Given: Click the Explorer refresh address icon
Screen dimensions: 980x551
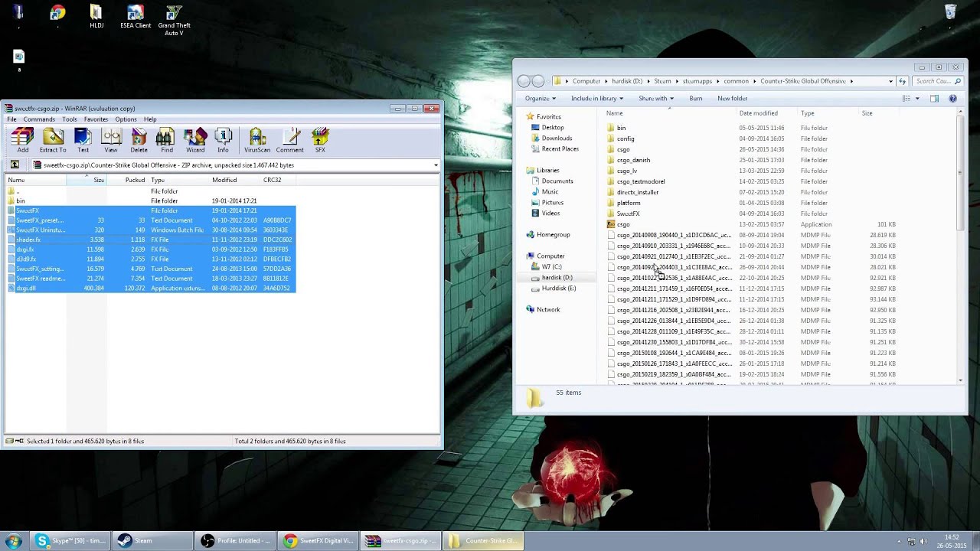Looking at the screenshot, I should (x=903, y=81).
